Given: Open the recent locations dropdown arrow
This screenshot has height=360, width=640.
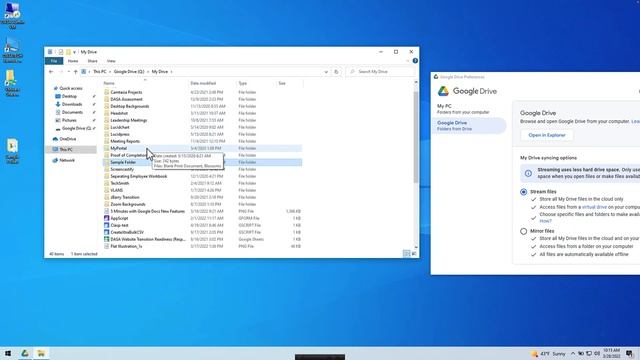Looking at the screenshot, I should coord(69,72).
